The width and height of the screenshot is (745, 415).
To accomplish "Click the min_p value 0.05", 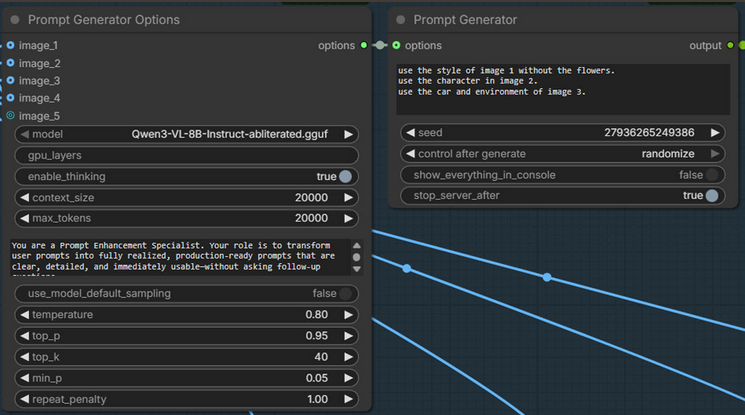I will click(x=316, y=378).
